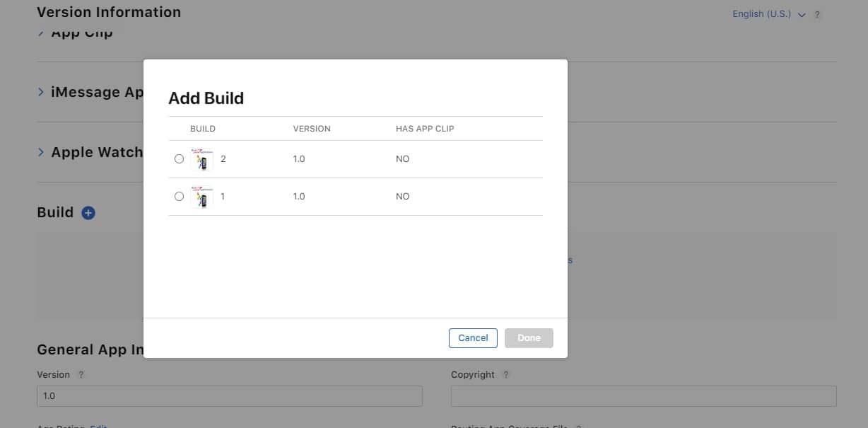
Task: Select the radio button for build 2
Action: (x=179, y=159)
